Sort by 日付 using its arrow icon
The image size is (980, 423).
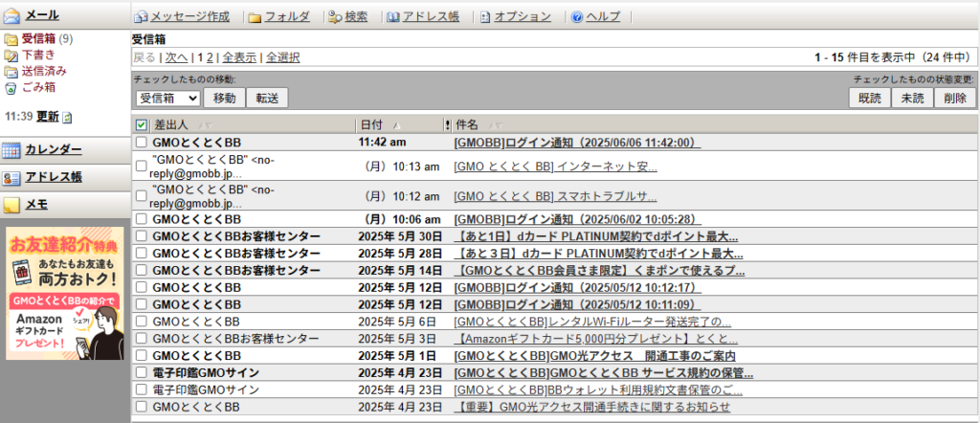[398, 125]
